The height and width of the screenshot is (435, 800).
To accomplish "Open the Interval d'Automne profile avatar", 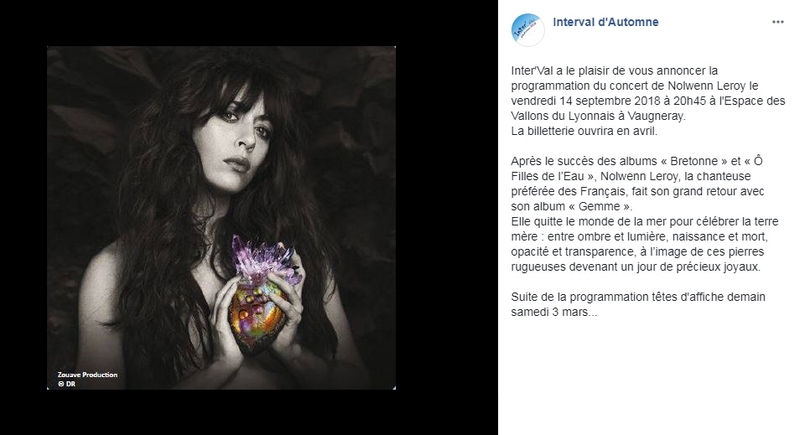I will (528, 30).
